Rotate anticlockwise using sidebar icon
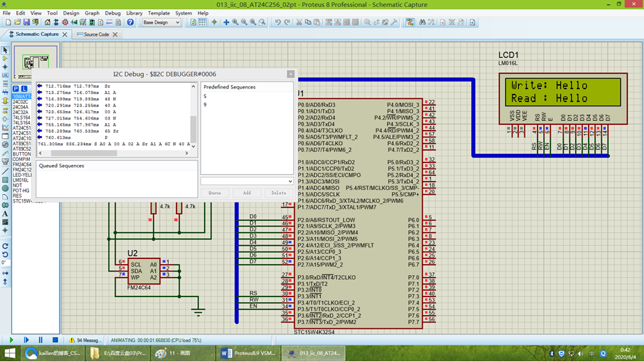 tap(5, 255)
